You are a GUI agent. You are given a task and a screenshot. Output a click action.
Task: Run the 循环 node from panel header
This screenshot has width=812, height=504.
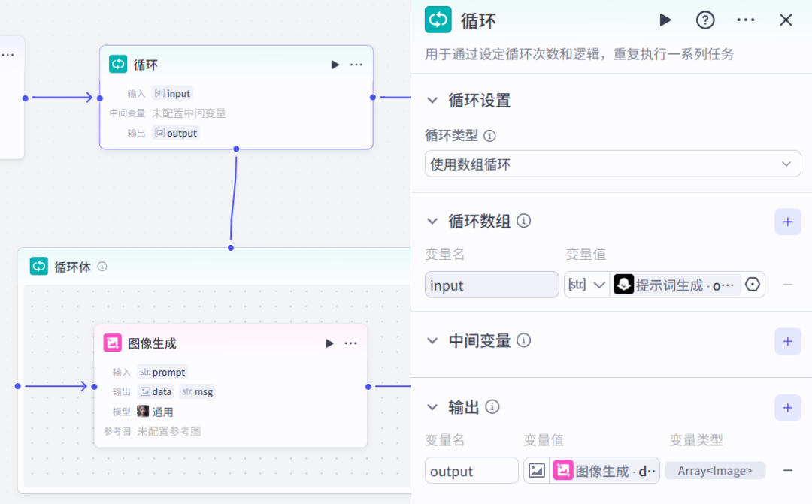pyautogui.click(x=665, y=20)
